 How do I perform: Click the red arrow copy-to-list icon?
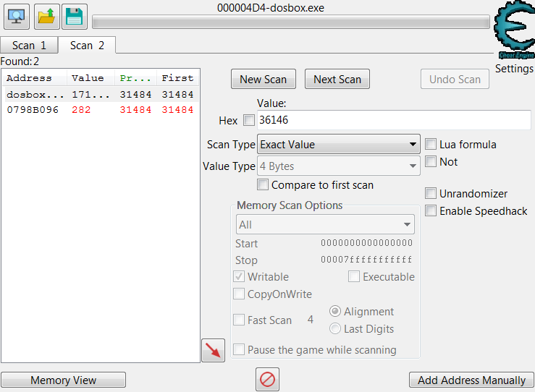pos(213,351)
